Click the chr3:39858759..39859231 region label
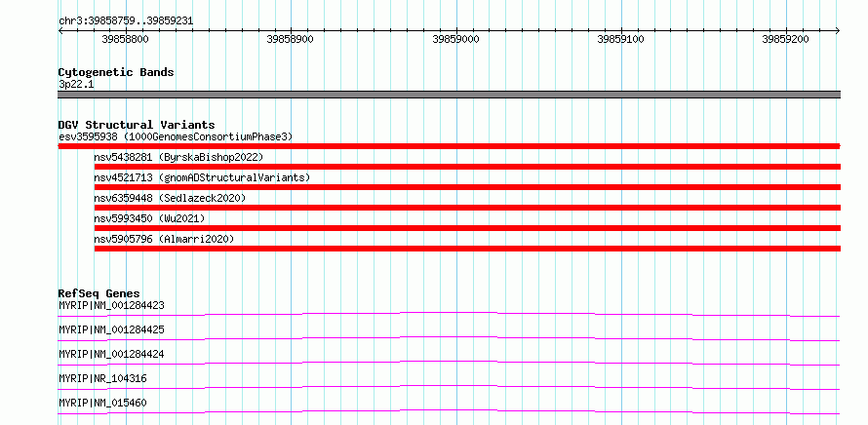Screen dimensions: 868x425 (126, 21)
